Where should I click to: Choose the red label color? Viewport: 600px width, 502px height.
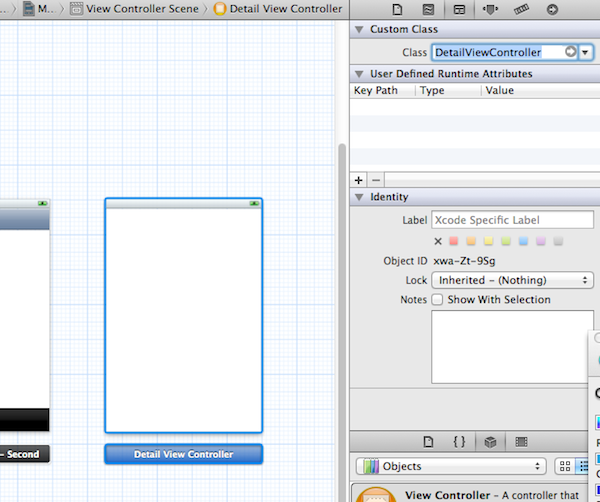coord(454,241)
